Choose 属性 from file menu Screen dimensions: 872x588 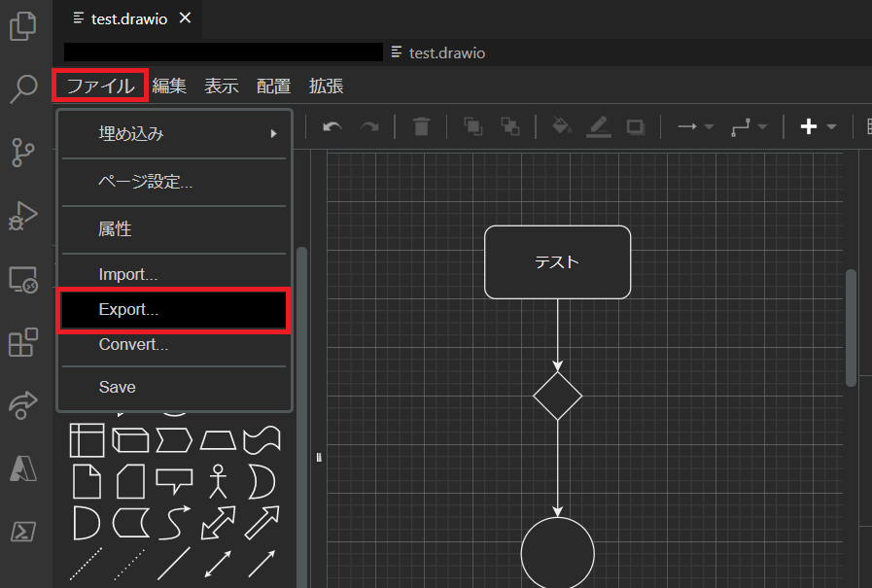(174, 229)
